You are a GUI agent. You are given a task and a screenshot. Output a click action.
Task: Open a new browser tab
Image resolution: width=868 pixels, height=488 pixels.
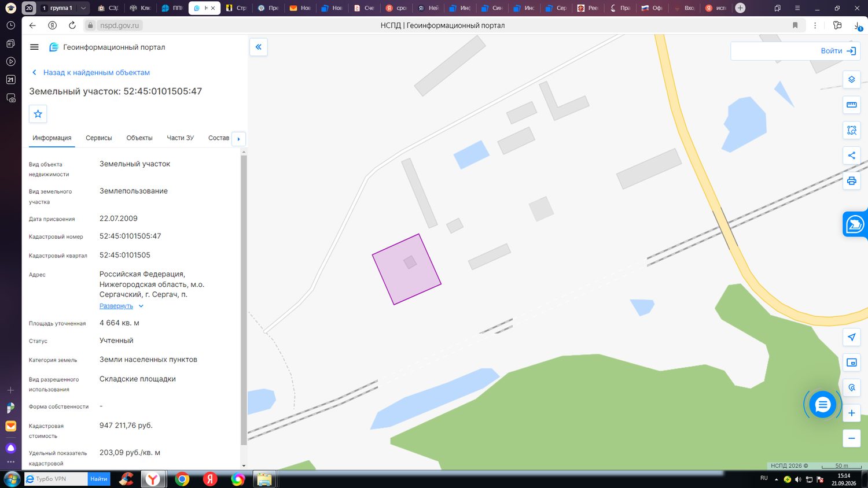pyautogui.click(x=740, y=8)
